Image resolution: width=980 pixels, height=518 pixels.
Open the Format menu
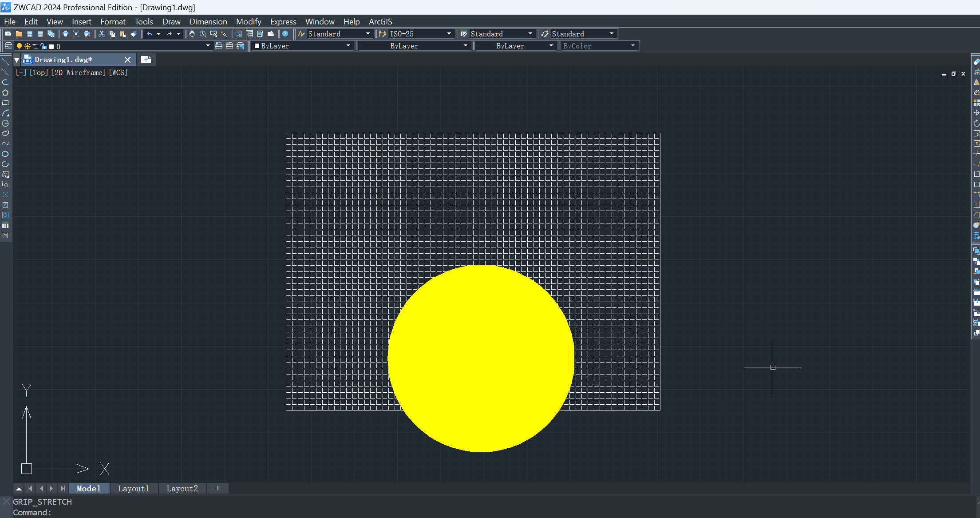(113, 21)
